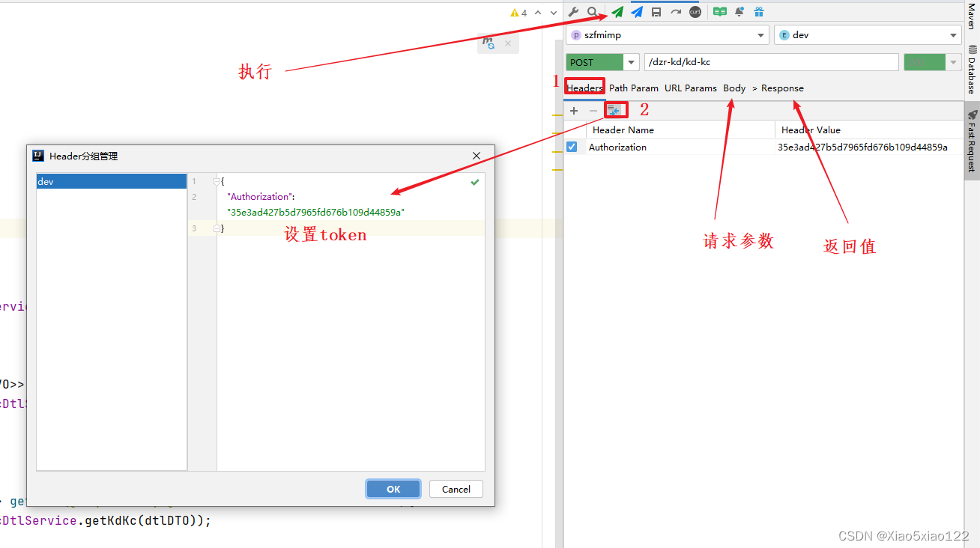Open the dev environment dropdown
The width and height of the screenshot is (980, 548).
[x=868, y=34]
